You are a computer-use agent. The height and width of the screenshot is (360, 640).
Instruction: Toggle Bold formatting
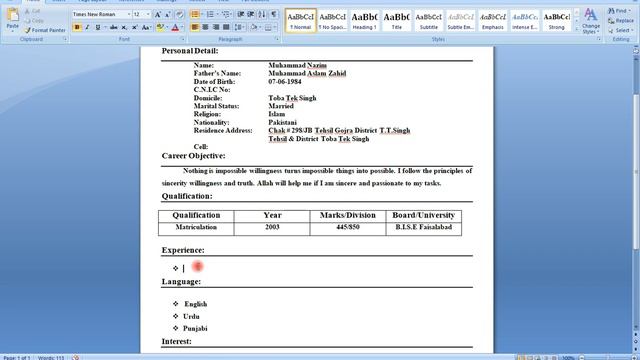tap(77, 27)
